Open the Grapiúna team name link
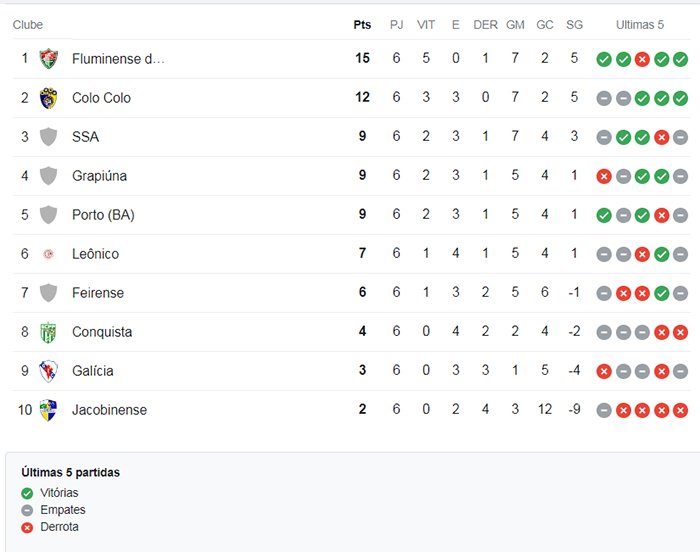This screenshot has width=700, height=552. 99,176
